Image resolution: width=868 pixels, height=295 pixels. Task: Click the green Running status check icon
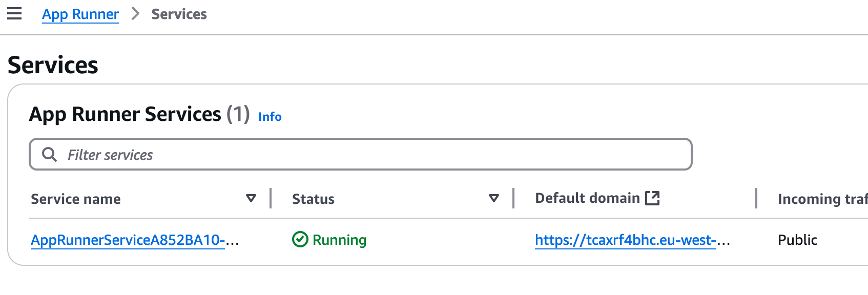tap(300, 239)
